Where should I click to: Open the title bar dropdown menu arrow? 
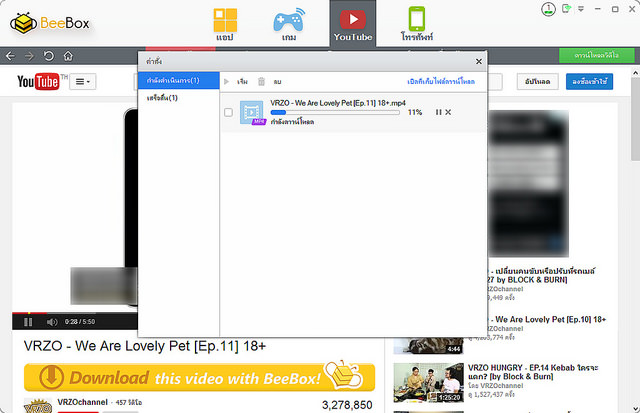click(581, 9)
